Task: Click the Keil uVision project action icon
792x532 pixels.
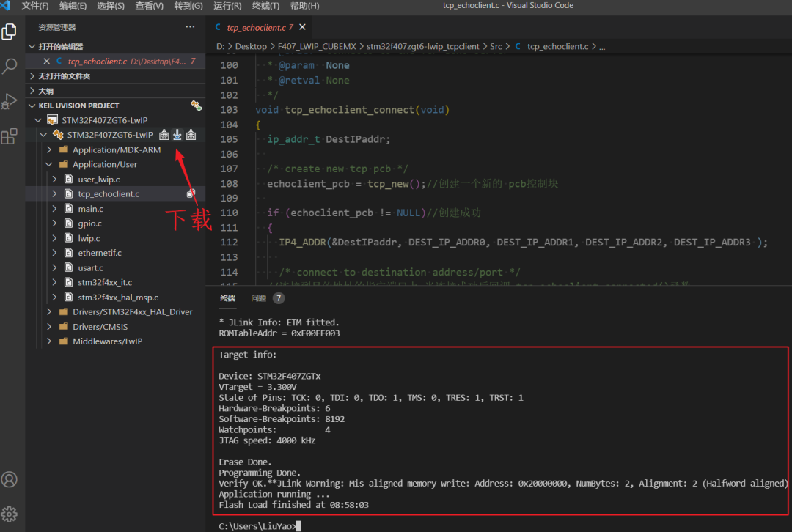Action: [x=196, y=106]
